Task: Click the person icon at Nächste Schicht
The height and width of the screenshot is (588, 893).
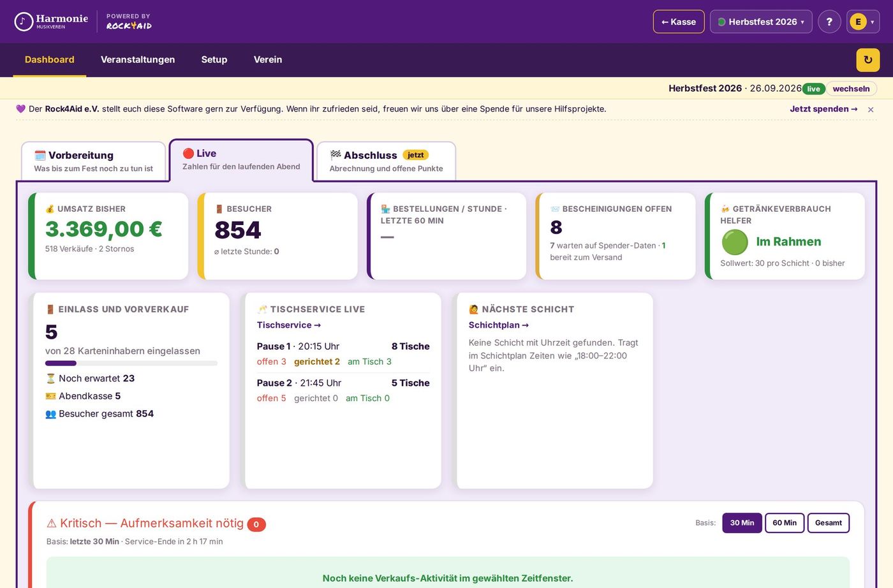Action: point(474,309)
